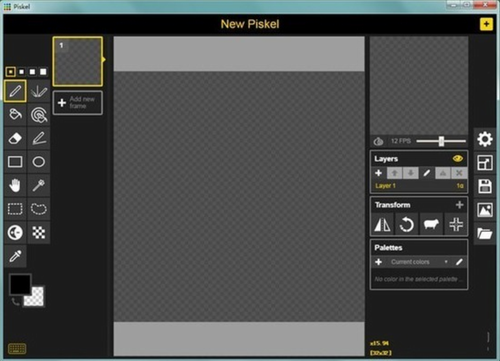Image resolution: width=500 pixels, height=361 pixels.
Task: Choose the Rectangle tool
Action: click(15, 162)
